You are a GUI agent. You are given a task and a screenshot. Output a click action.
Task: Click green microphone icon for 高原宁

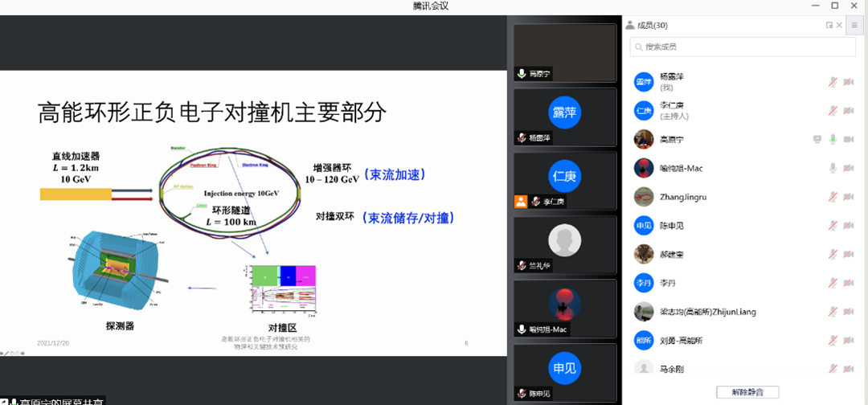coord(833,139)
